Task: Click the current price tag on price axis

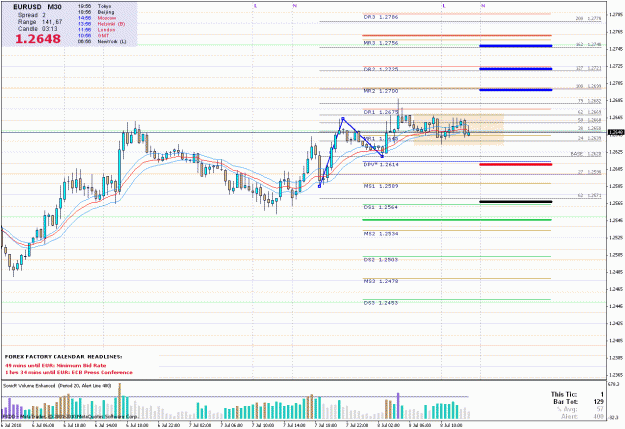Action: (616, 132)
